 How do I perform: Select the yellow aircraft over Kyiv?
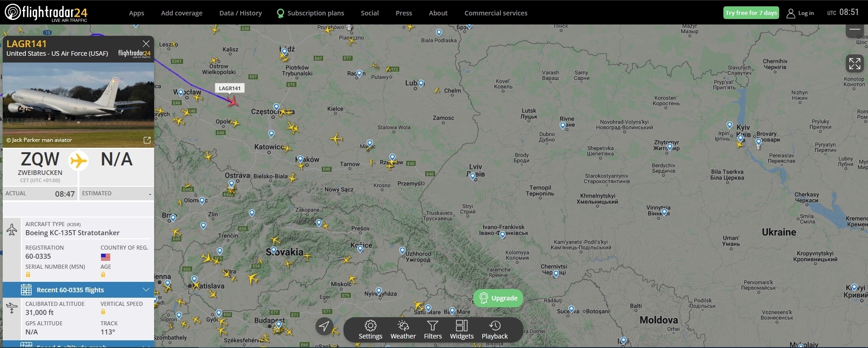[x=741, y=144]
